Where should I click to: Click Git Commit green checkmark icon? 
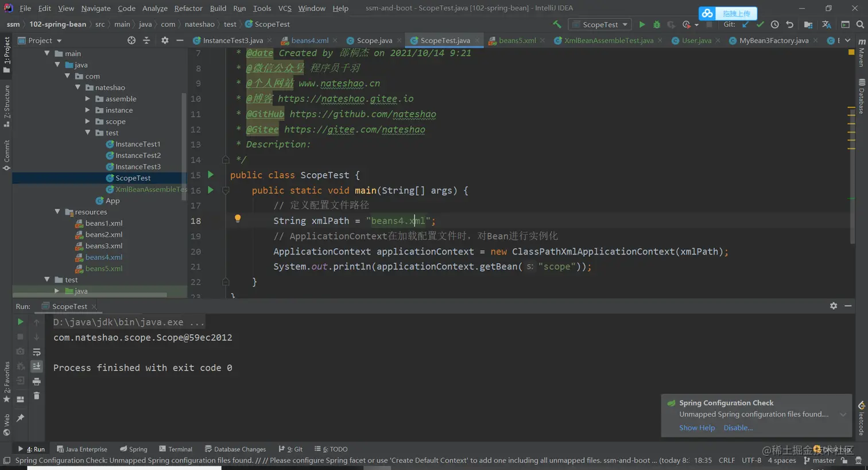760,24
